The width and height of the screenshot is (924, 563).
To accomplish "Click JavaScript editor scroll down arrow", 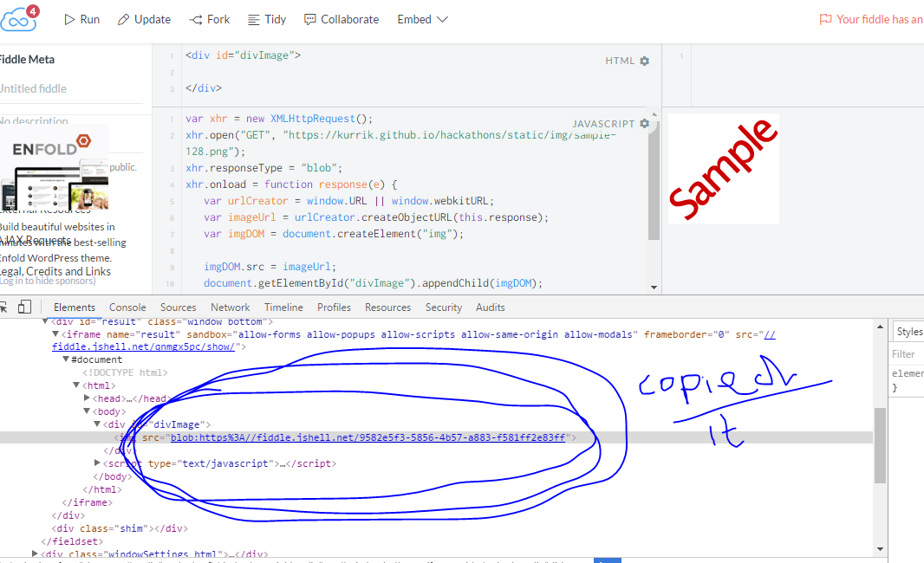I will 654,288.
